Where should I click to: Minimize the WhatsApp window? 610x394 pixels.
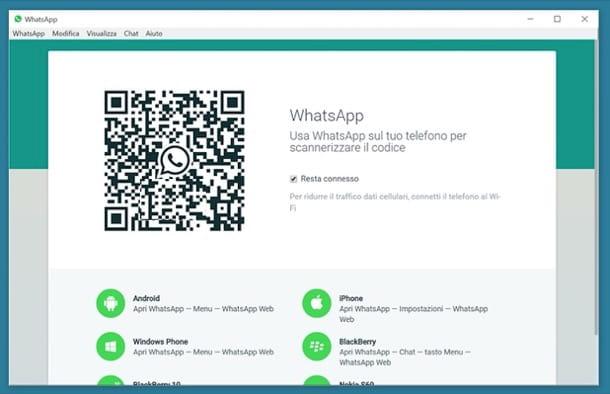tap(530, 19)
